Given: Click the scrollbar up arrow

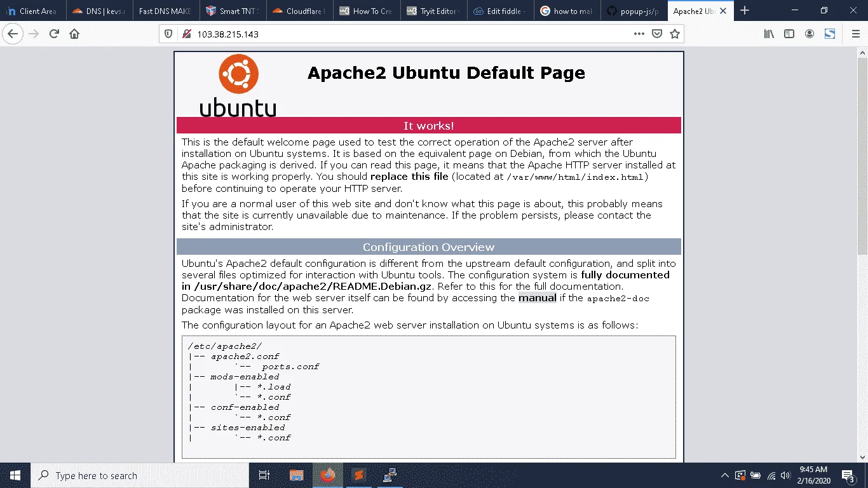Looking at the screenshot, I should coord(862,51).
